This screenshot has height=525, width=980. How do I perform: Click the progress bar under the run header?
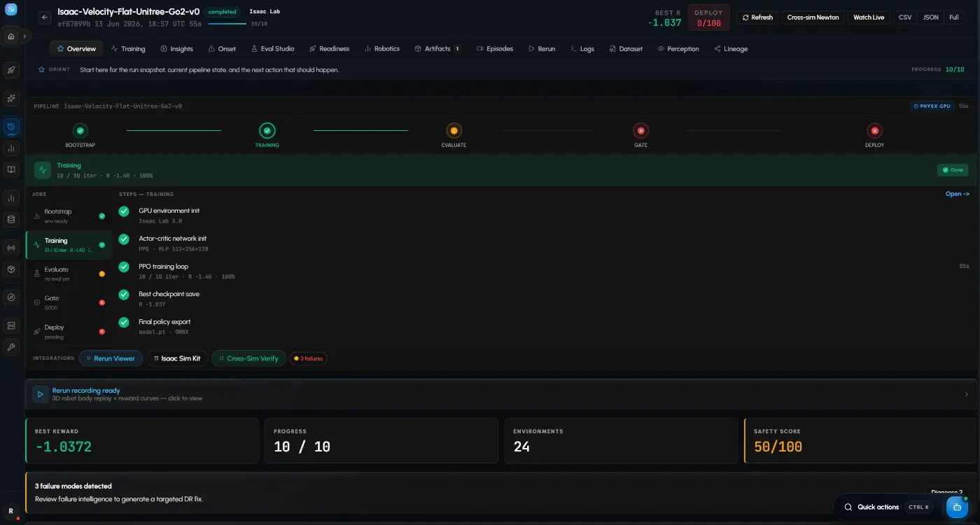[227, 24]
